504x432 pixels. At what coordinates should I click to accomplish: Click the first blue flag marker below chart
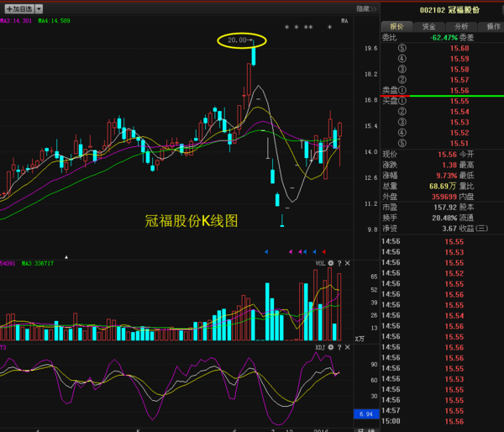coord(265,250)
